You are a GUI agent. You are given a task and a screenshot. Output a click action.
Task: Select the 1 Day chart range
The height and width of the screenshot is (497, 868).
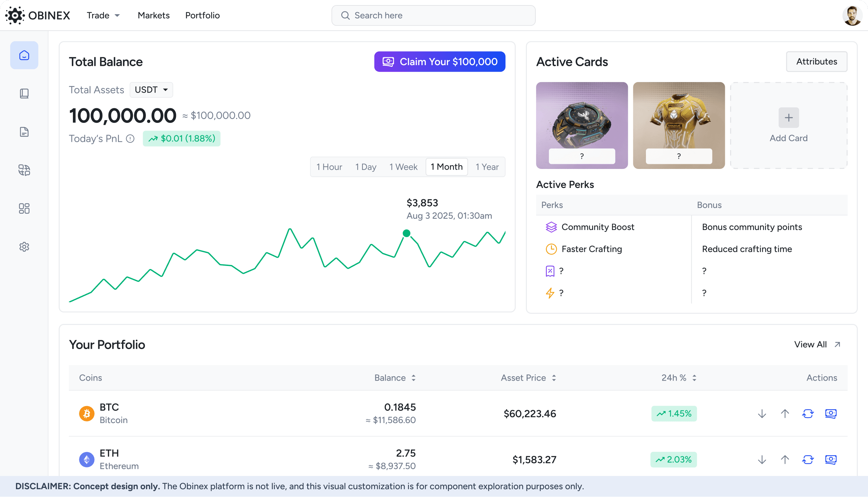click(366, 167)
